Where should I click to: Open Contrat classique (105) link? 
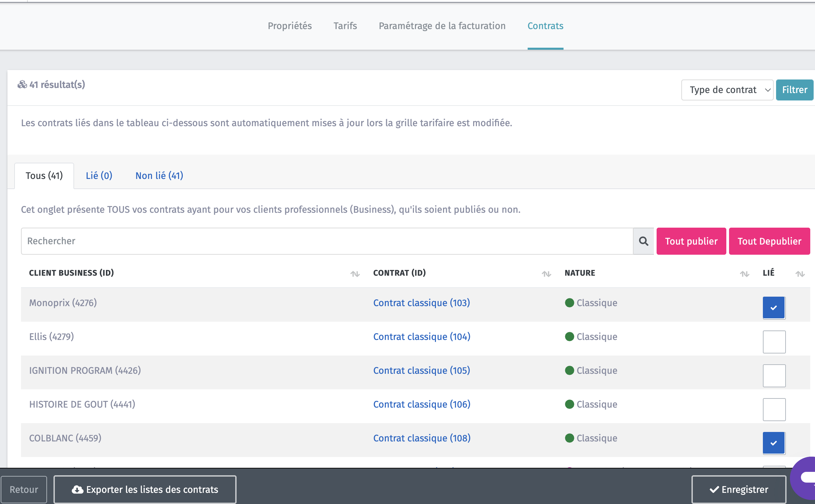click(421, 371)
